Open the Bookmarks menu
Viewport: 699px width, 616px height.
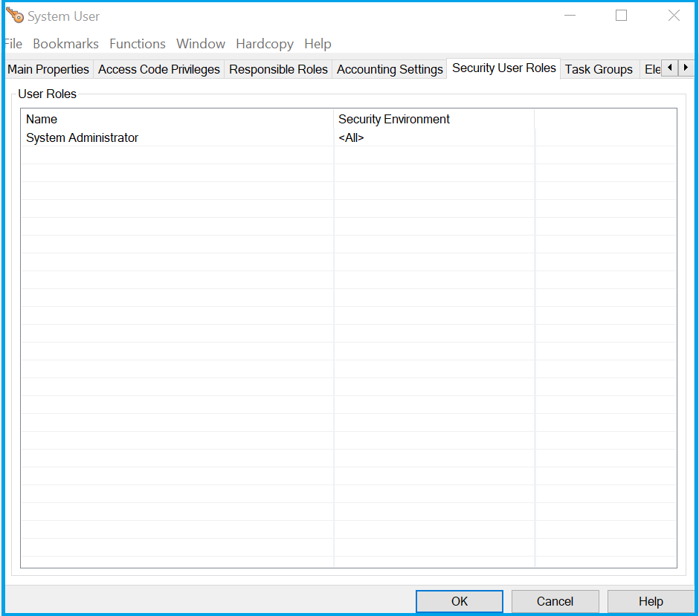pyautogui.click(x=65, y=44)
